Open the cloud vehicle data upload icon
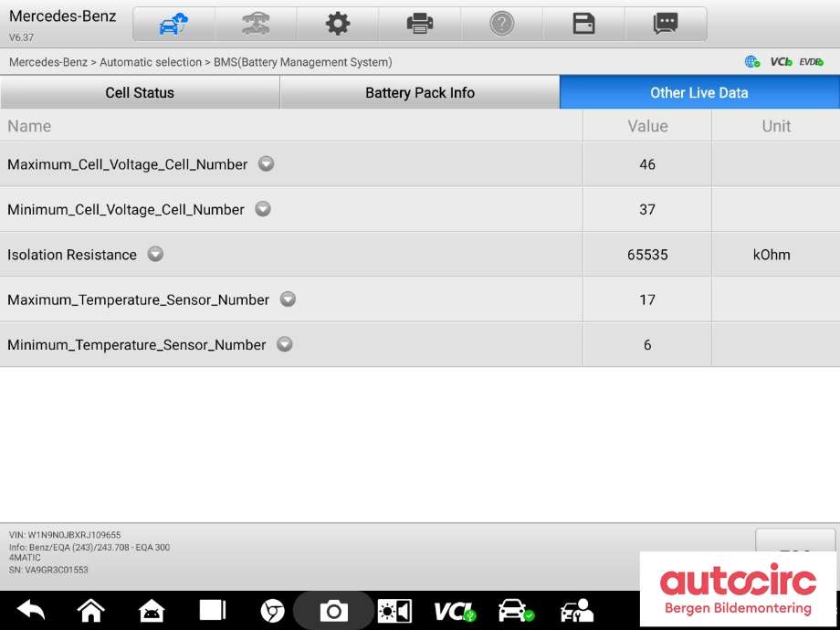840x630 pixels. point(173,24)
